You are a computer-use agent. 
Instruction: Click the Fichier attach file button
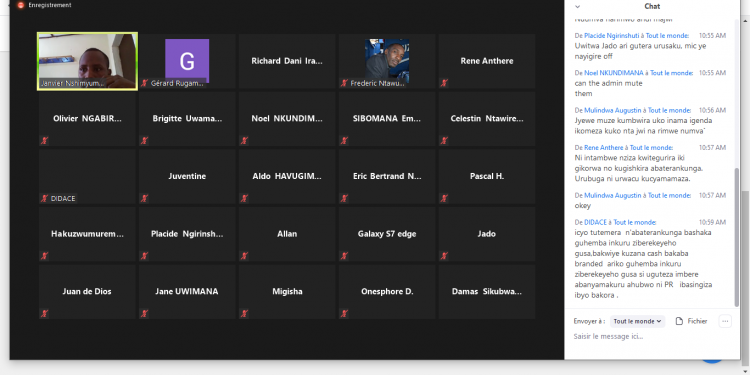pyautogui.click(x=692, y=321)
